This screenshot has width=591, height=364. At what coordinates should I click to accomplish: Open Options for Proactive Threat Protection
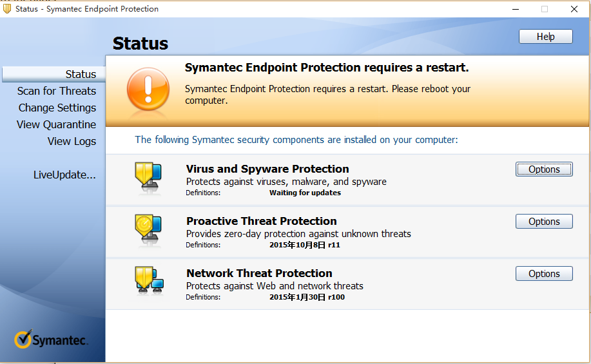tap(544, 222)
